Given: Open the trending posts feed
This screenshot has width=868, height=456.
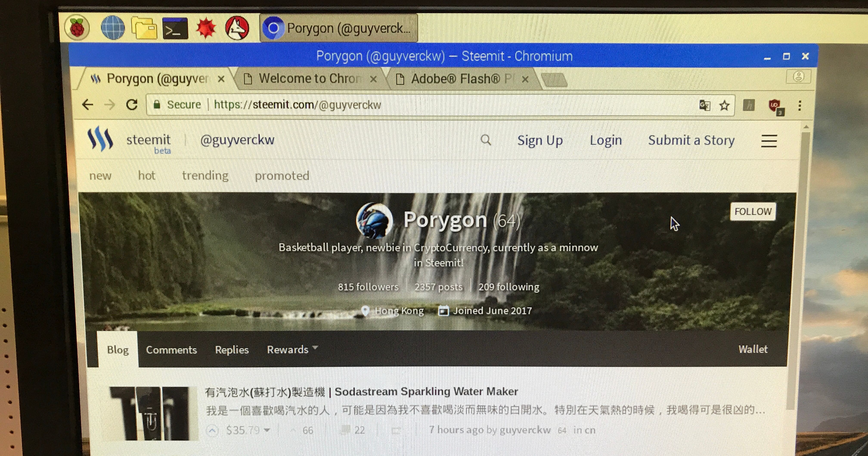Looking at the screenshot, I should pos(205,176).
